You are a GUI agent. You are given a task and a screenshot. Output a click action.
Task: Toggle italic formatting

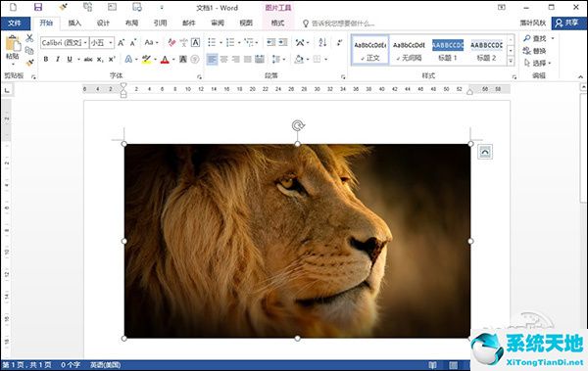(x=58, y=59)
